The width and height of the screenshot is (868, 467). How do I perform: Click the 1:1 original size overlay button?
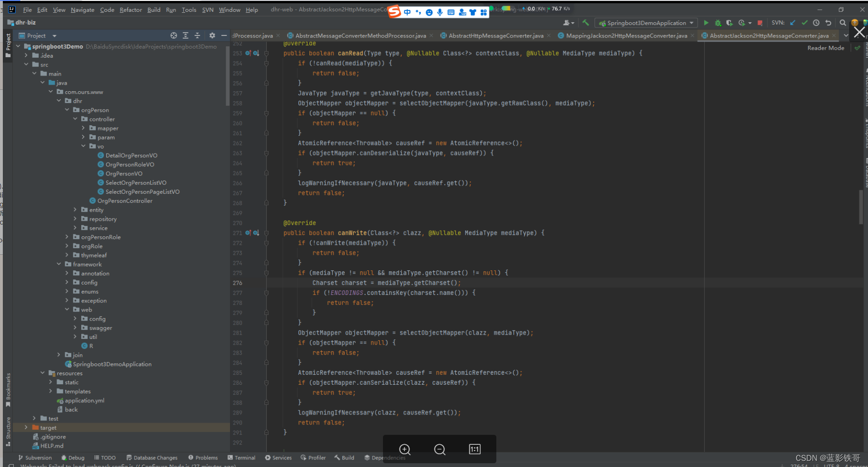(x=475, y=449)
